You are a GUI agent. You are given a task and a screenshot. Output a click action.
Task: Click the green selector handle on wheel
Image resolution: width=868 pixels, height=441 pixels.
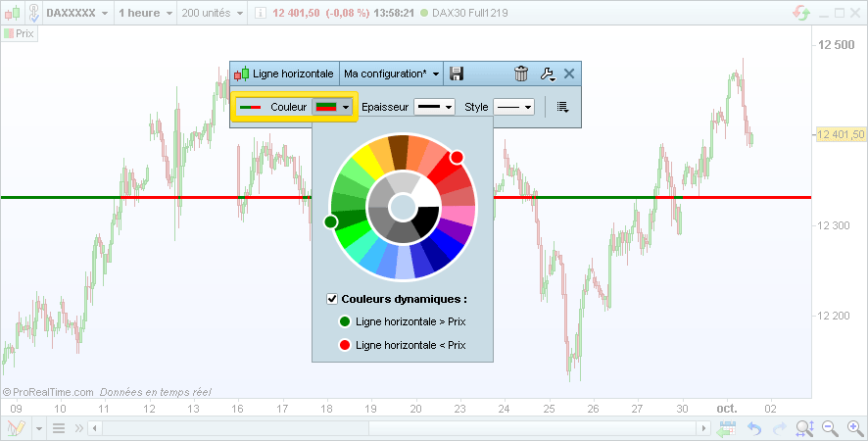(x=330, y=221)
